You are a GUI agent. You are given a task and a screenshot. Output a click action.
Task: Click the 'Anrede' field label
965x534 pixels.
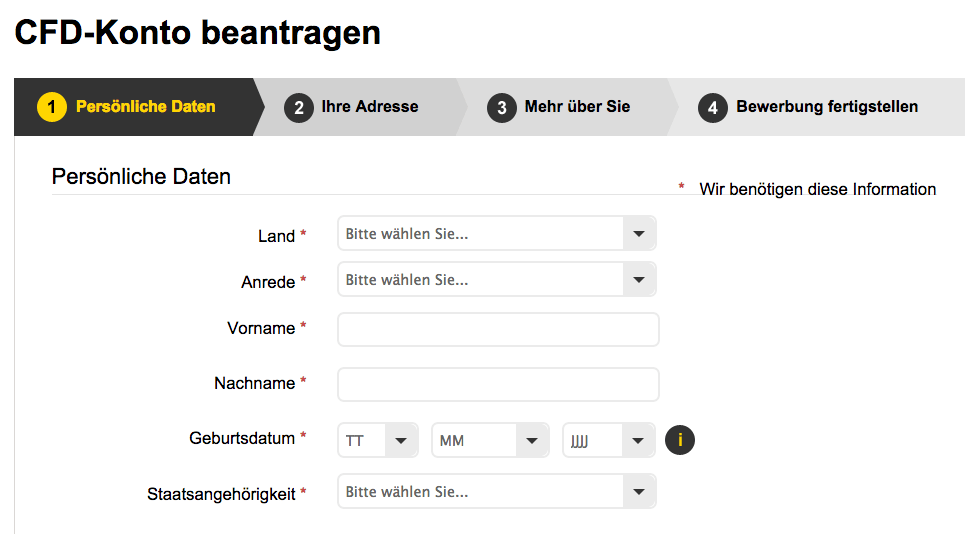pos(268,282)
